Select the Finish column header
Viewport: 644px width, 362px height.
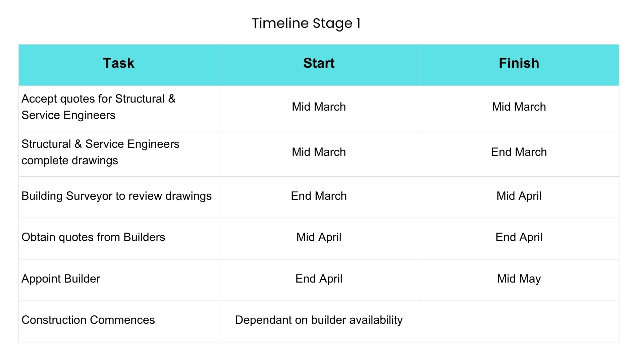pos(519,63)
